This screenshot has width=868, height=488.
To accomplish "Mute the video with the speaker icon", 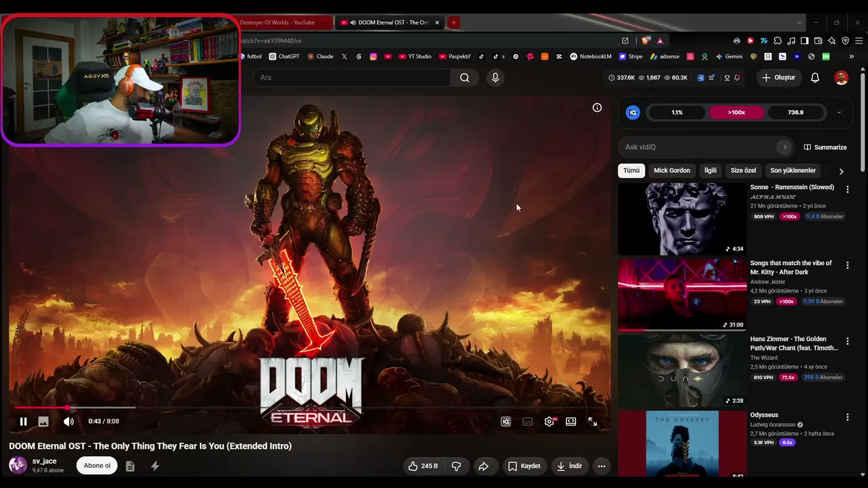I will click(x=68, y=422).
